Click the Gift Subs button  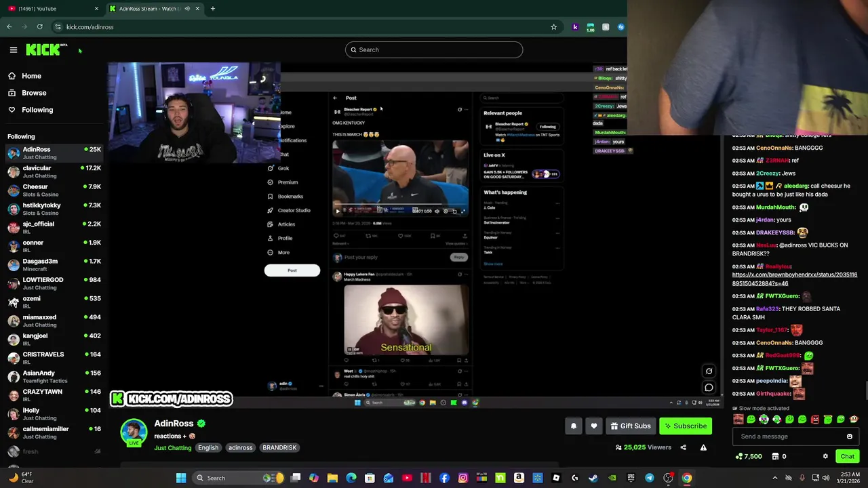[x=631, y=426]
